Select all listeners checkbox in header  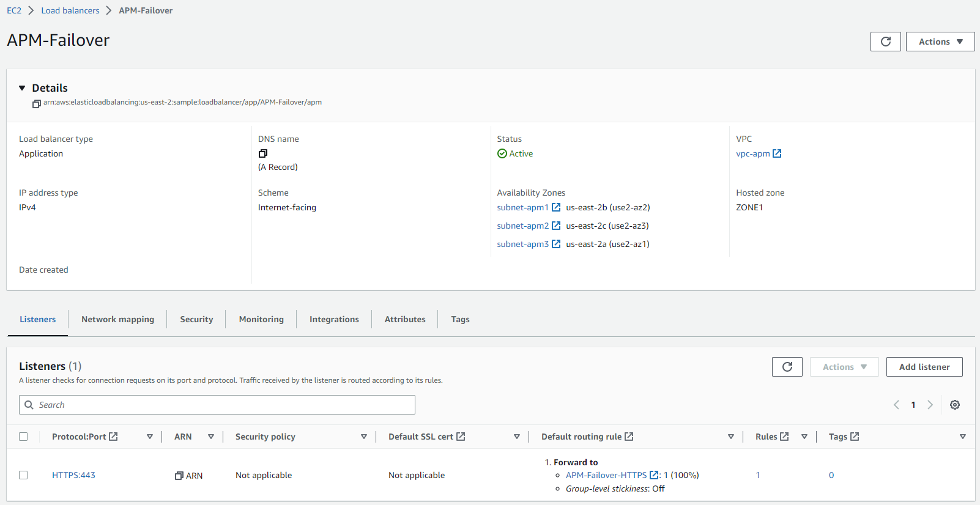23,437
